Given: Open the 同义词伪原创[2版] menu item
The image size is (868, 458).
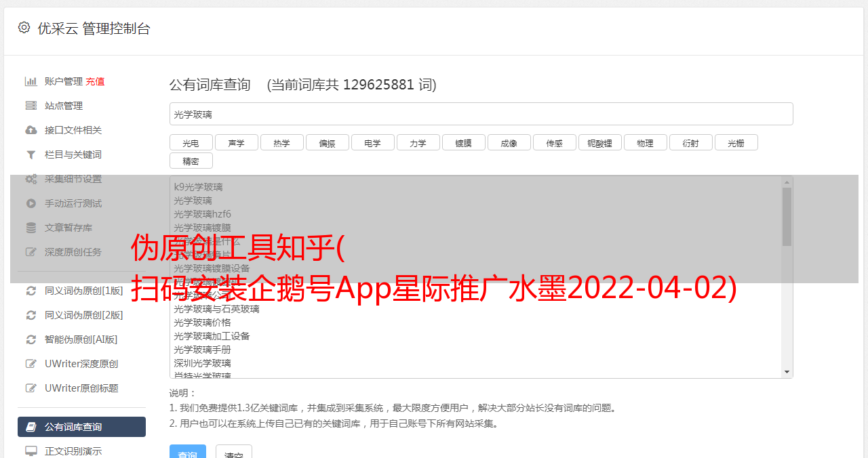Looking at the screenshot, I should pyautogui.click(x=83, y=315).
